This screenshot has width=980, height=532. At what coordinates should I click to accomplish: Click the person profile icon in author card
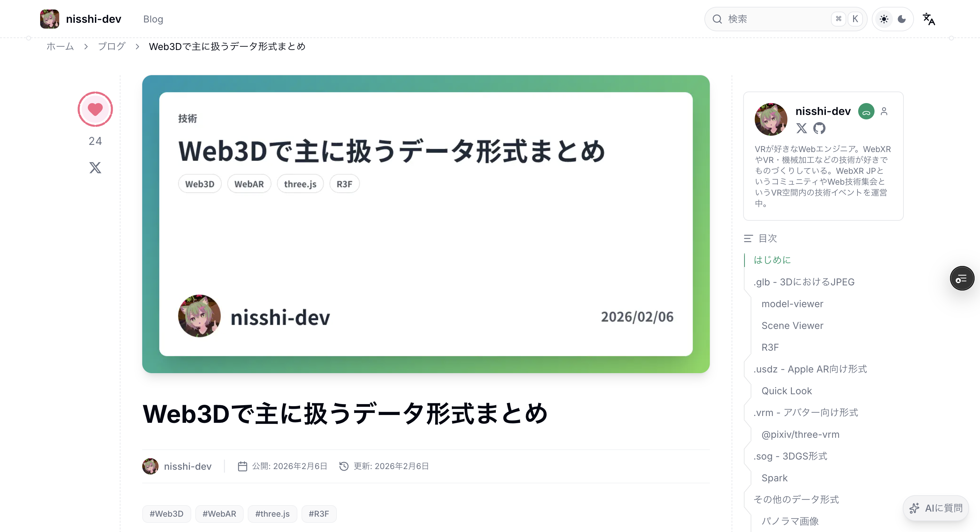pos(884,112)
